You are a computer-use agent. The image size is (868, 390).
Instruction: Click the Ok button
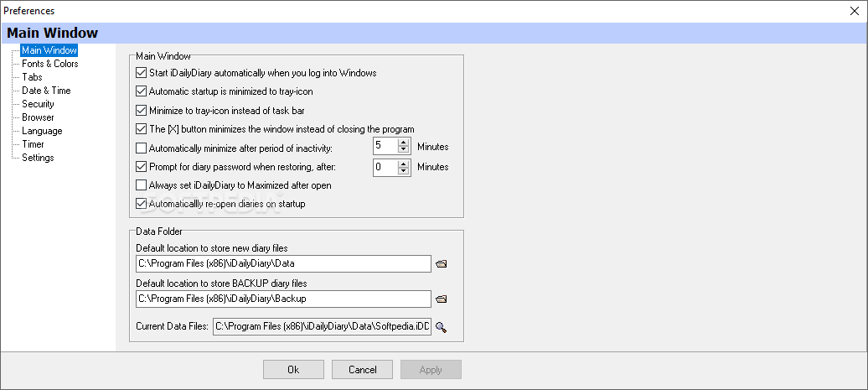(x=293, y=370)
